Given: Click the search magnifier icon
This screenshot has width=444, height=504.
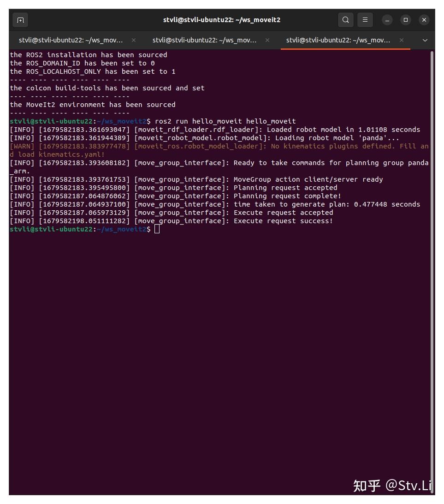Looking at the screenshot, I should pos(345,20).
